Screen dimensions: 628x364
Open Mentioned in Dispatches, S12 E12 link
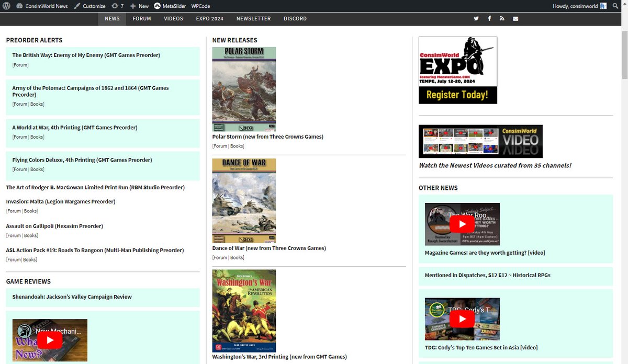[x=487, y=275]
